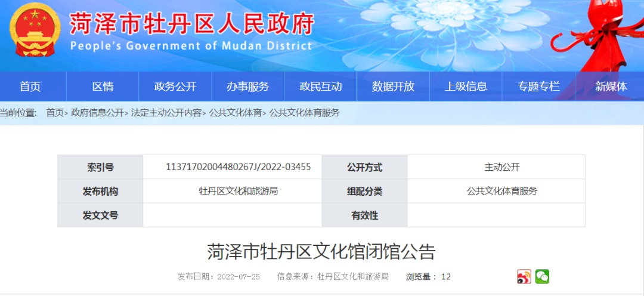Click the 有效性 label cell

point(364,215)
